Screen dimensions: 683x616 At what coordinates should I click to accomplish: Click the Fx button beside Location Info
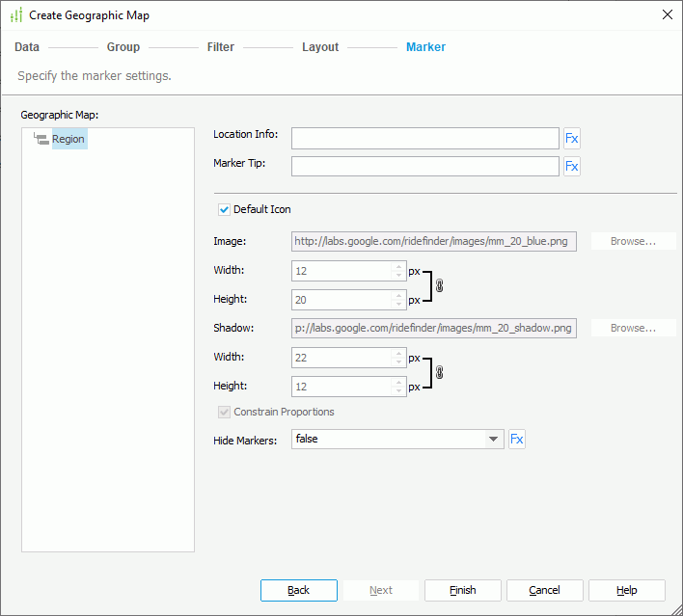pos(572,138)
